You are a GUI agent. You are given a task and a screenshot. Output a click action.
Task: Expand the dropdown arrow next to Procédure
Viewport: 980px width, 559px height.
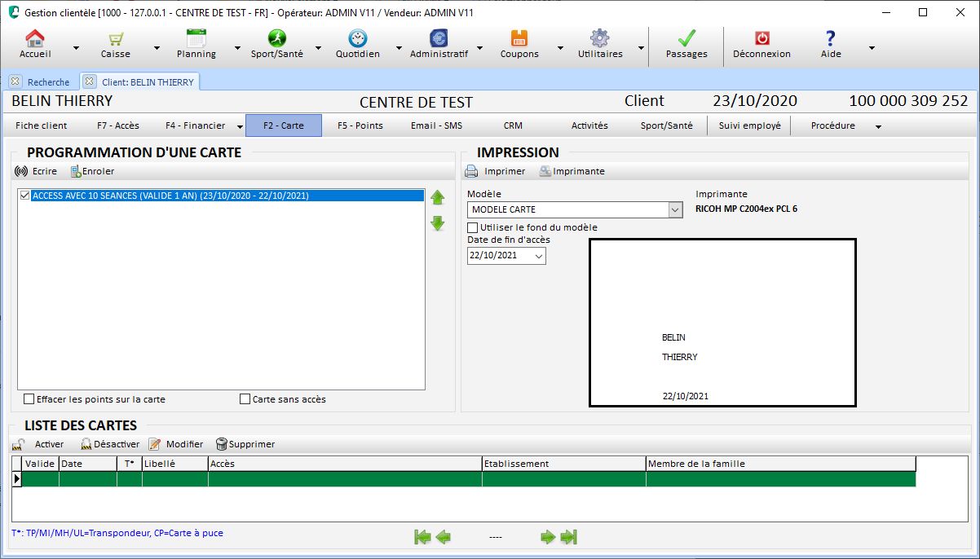coord(878,126)
